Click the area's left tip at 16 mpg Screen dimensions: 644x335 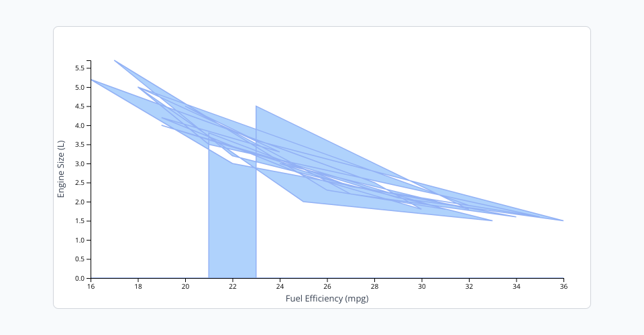point(94,80)
